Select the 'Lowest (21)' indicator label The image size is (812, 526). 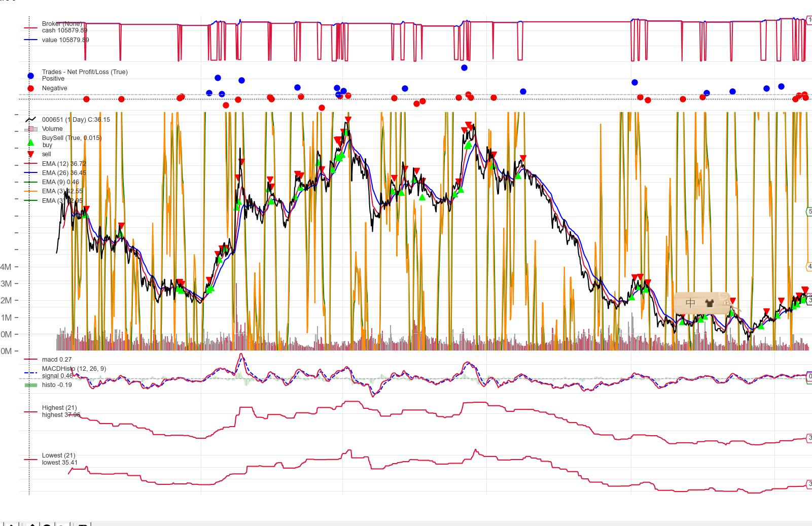click(59, 455)
